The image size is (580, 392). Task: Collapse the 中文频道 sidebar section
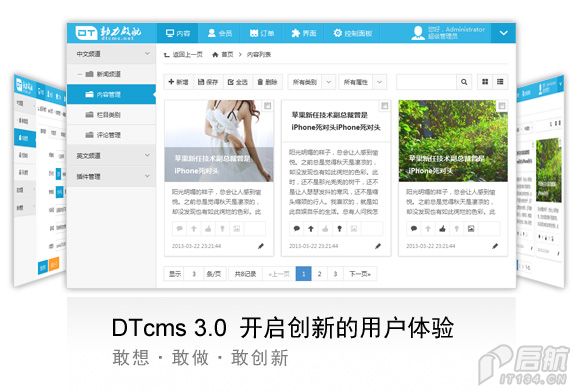(x=111, y=54)
